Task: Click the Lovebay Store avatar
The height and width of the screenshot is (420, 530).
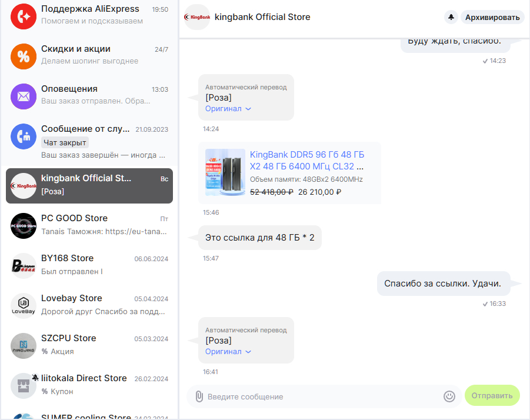Action: click(x=24, y=306)
